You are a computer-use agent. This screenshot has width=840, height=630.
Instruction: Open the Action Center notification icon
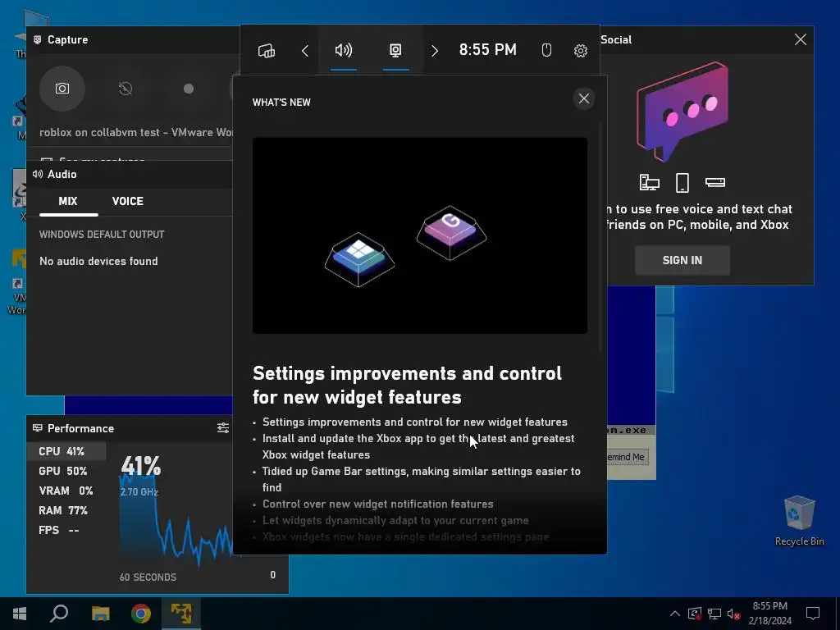point(813,614)
